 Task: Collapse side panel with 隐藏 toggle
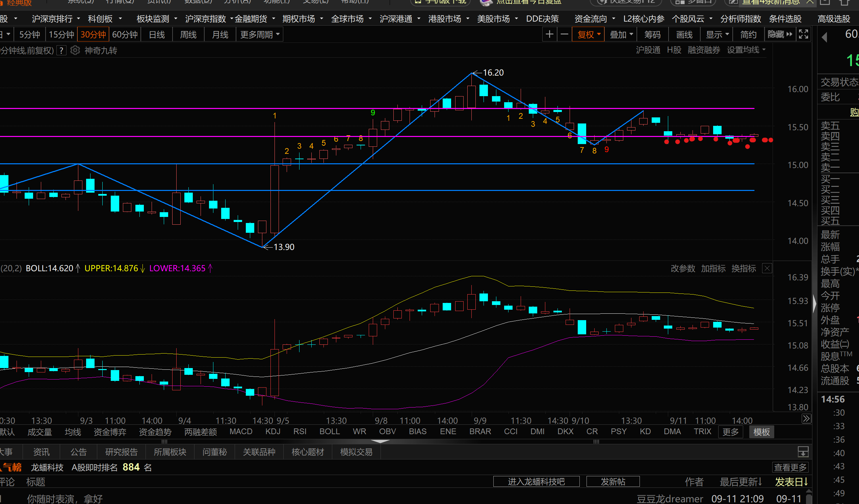click(780, 34)
